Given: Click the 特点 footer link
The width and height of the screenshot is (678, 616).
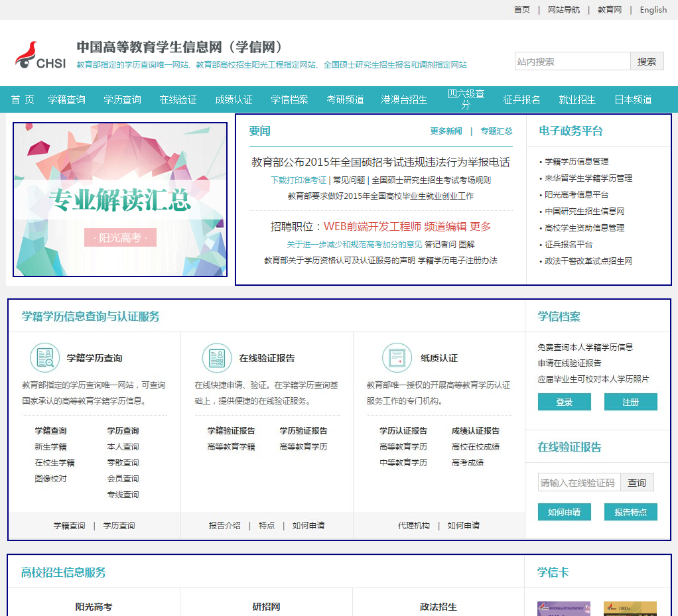Looking at the screenshot, I should (x=267, y=526).
